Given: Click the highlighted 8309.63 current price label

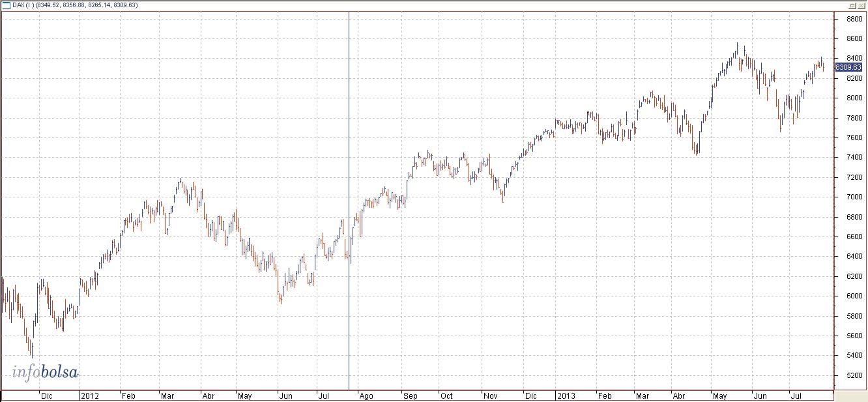Looking at the screenshot, I should [x=848, y=67].
